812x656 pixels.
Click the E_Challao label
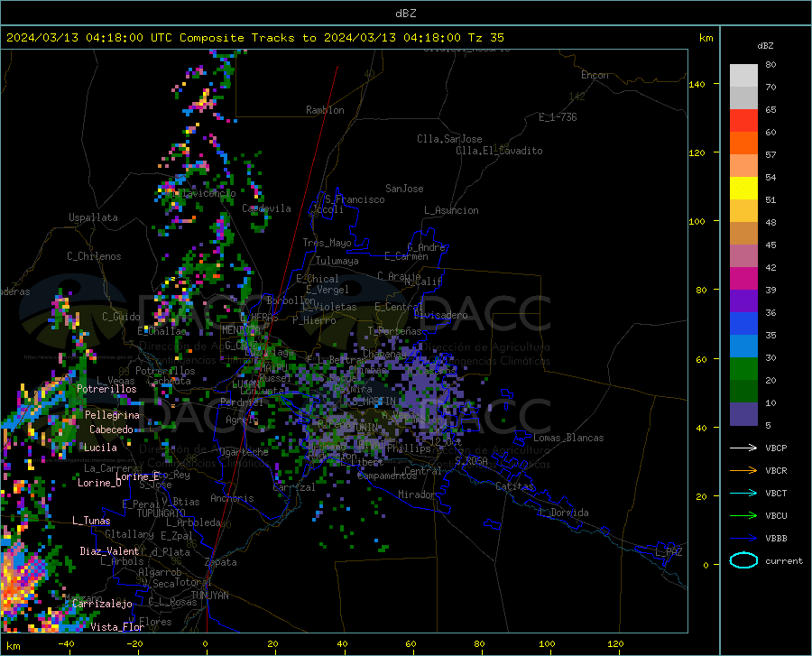[x=161, y=331]
